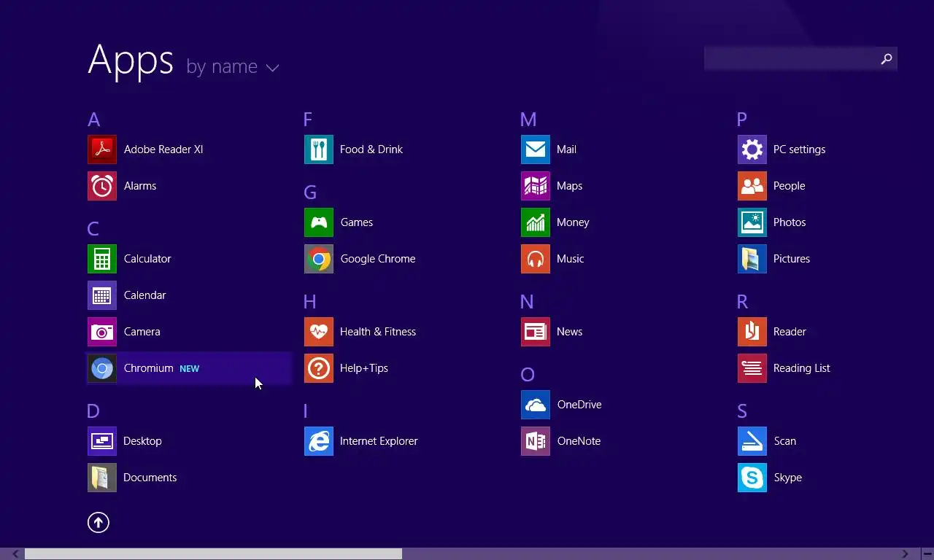The height and width of the screenshot is (560, 934).
Task: Select the letter F group header
Action: point(308,120)
